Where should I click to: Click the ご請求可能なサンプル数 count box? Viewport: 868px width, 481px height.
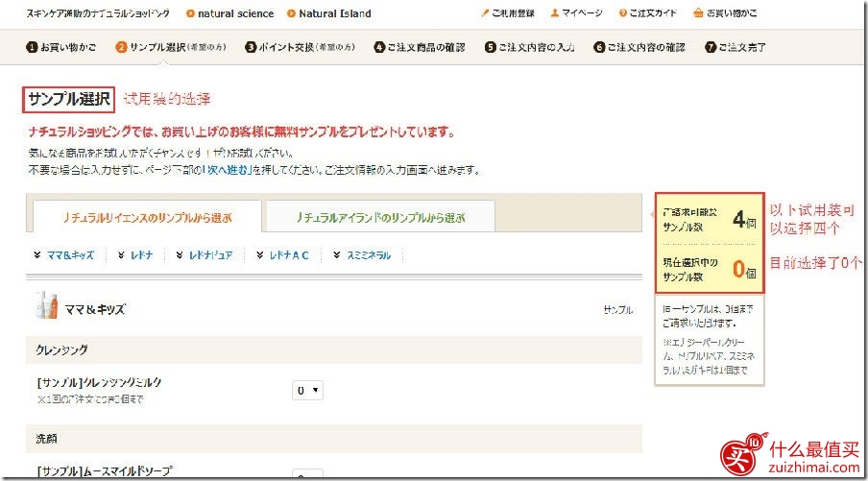[x=710, y=219]
